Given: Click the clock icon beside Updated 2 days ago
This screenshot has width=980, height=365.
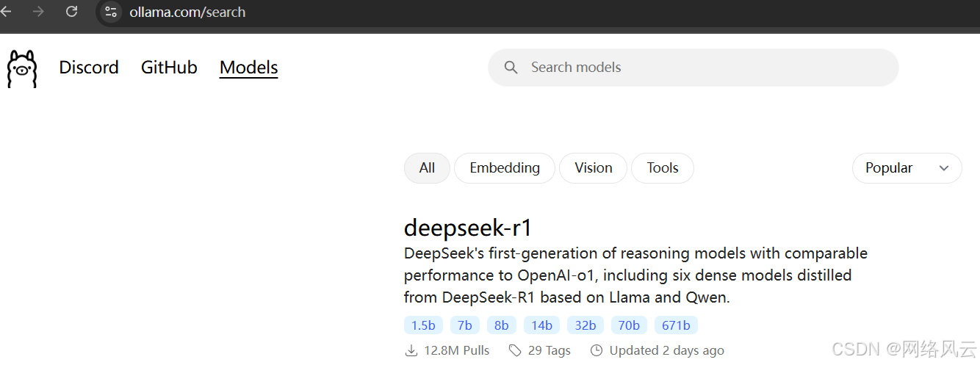Looking at the screenshot, I should coord(597,350).
